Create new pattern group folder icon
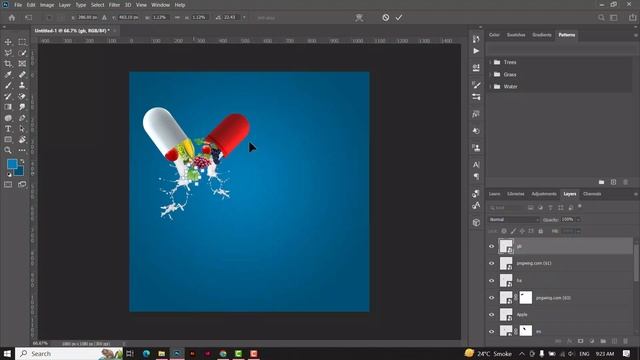The width and height of the screenshot is (640, 360). coord(601,182)
